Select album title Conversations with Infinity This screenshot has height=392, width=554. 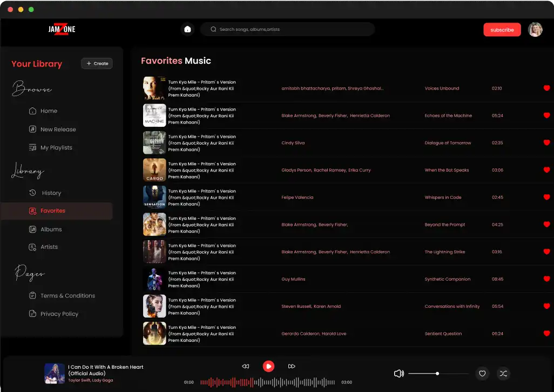[x=452, y=306]
